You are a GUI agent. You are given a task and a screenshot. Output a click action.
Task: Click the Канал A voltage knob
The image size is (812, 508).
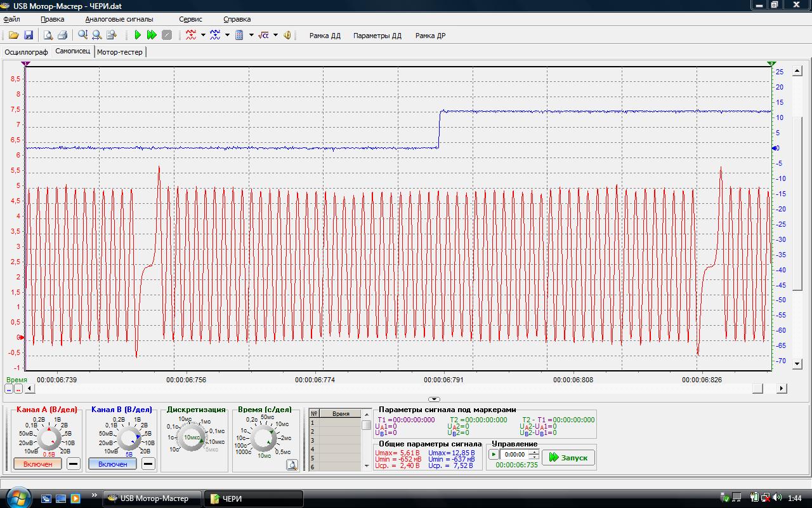[x=49, y=438]
